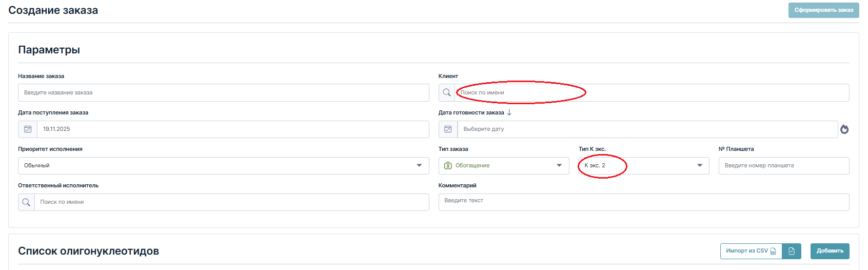This screenshot has width=868, height=270.
Task: Click search icon in Ответственный исполнитель field
Action: [x=26, y=202]
